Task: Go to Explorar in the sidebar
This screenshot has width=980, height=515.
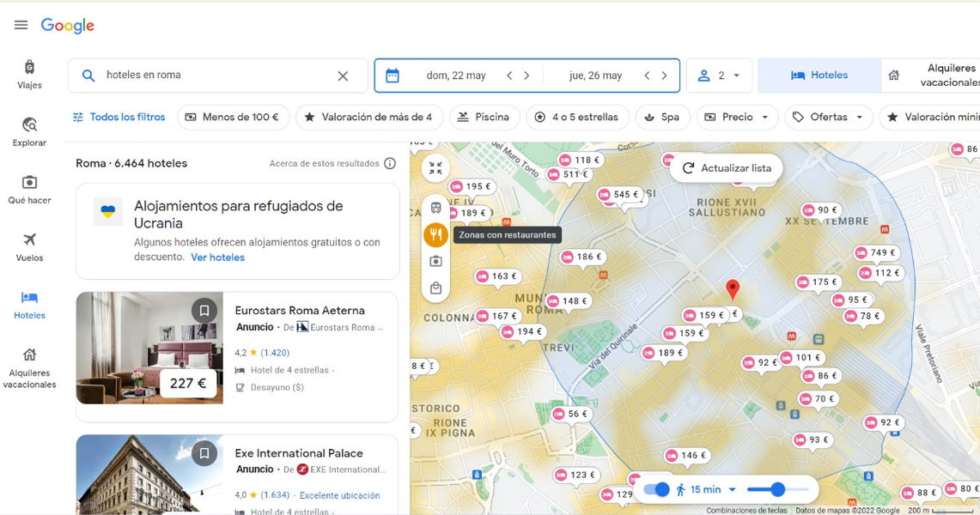Action: point(29,131)
